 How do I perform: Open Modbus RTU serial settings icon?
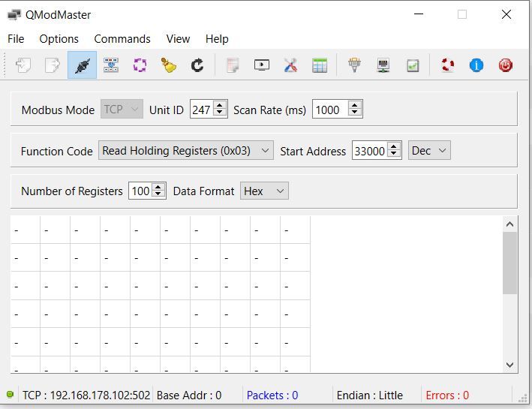pos(355,65)
